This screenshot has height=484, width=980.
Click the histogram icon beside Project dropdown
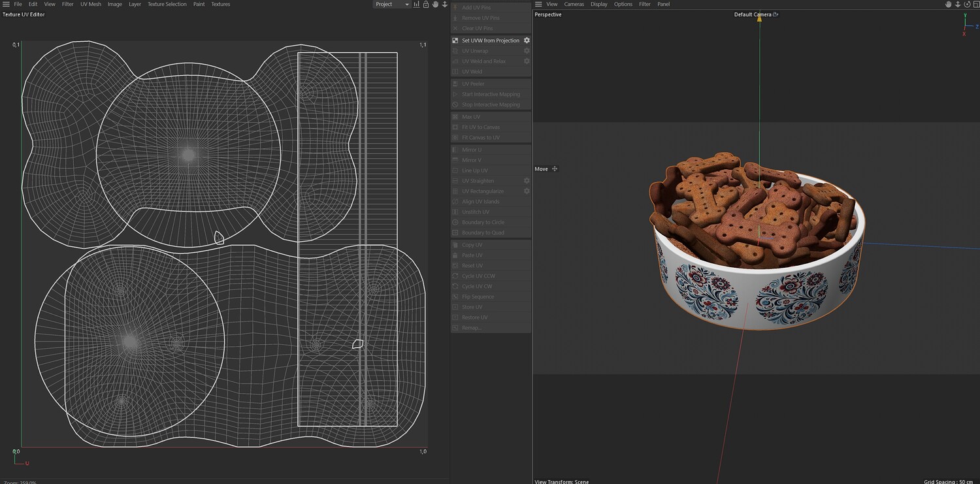click(417, 4)
